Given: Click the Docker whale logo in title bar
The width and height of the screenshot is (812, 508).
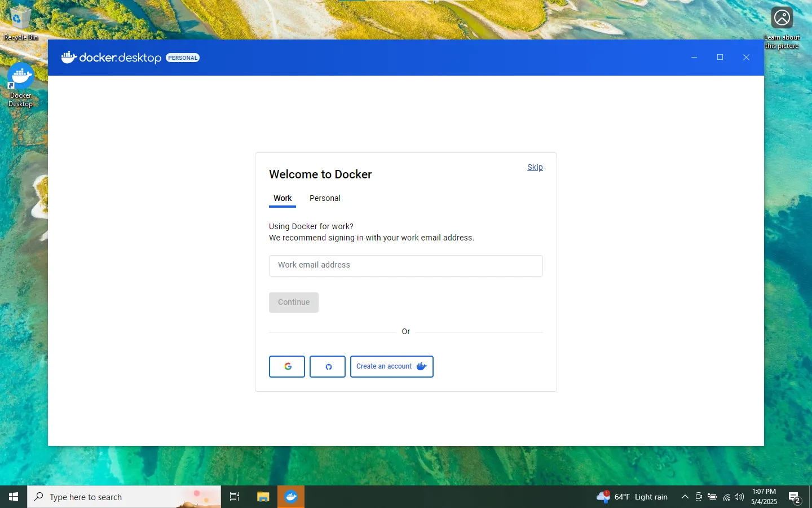Looking at the screenshot, I should 68,57.
